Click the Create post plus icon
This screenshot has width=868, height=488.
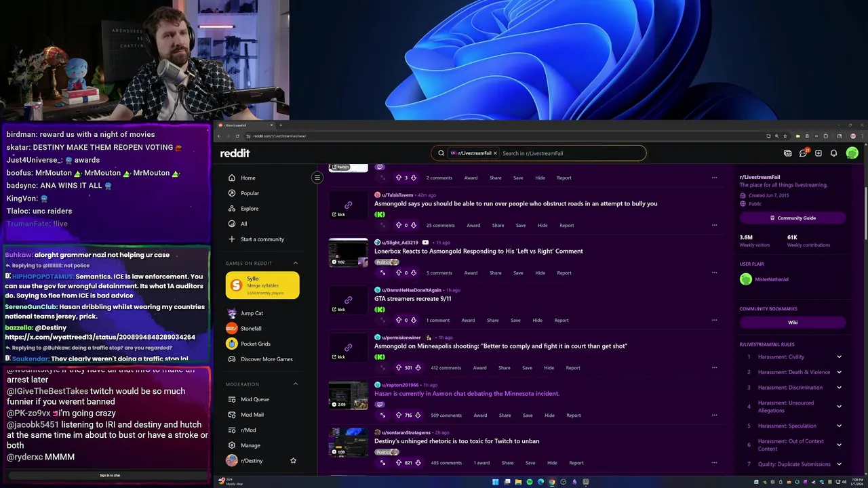(818, 153)
